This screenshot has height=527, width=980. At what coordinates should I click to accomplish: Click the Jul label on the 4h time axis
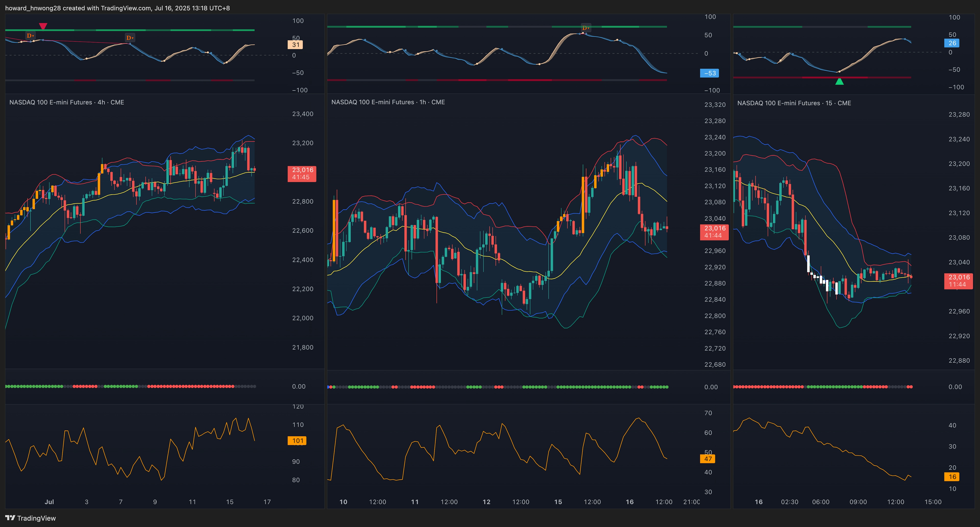click(49, 502)
